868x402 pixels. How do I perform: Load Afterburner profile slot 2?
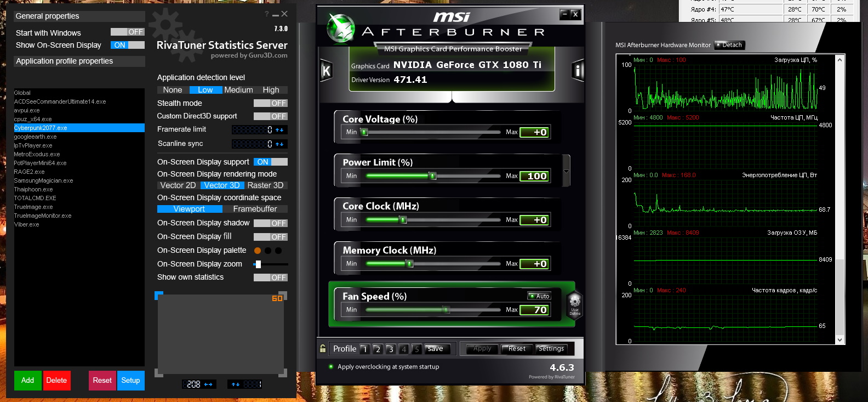pos(378,349)
